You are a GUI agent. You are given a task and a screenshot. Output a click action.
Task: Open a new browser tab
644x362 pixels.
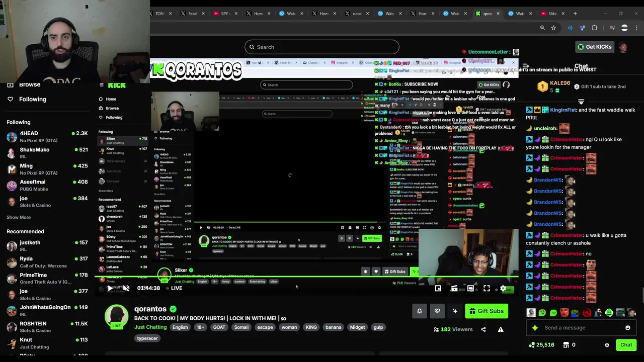[x=575, y=14]
